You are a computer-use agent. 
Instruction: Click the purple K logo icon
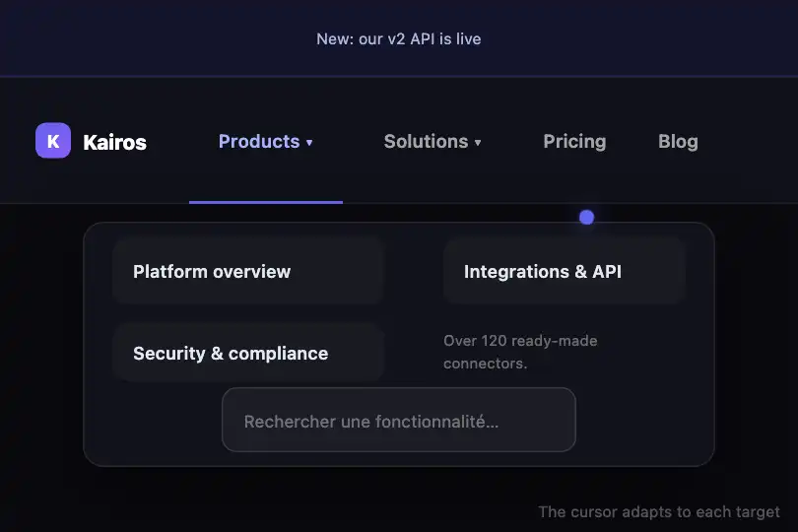[x=53, y=141]
